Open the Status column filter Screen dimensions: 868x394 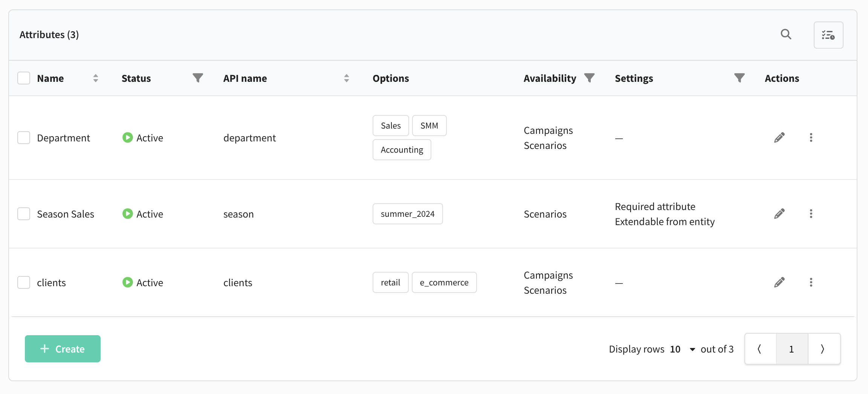(x=198, y=78)
